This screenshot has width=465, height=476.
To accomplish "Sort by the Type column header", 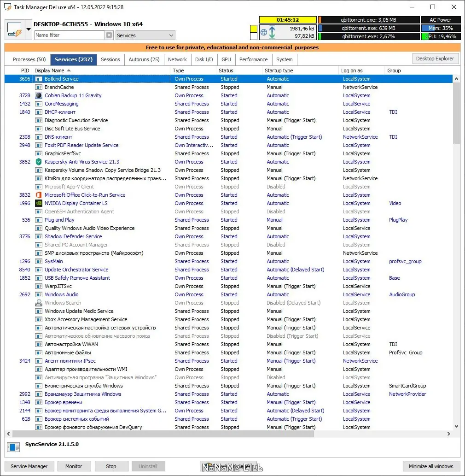I will (193, 71).
